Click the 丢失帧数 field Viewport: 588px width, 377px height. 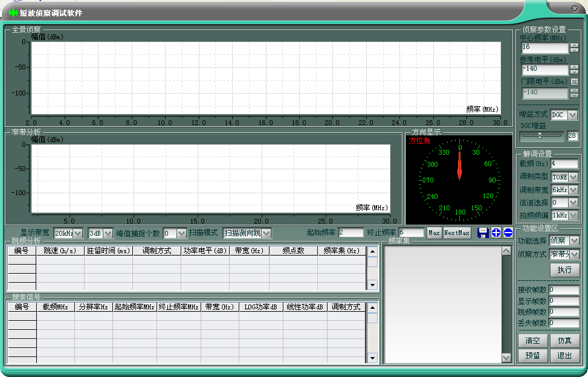click(564, 323)
